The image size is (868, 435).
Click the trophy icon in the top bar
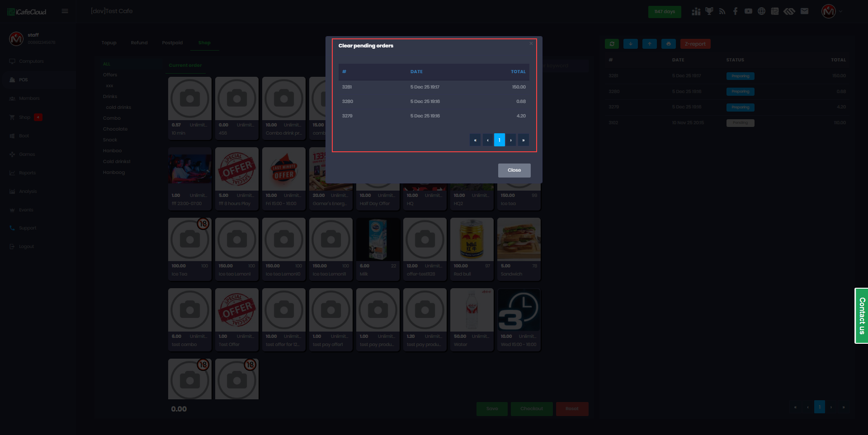click(x=709, y=11)
